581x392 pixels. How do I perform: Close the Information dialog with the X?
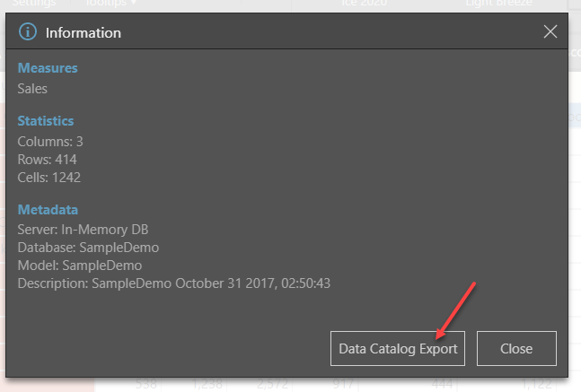point(550,33)
